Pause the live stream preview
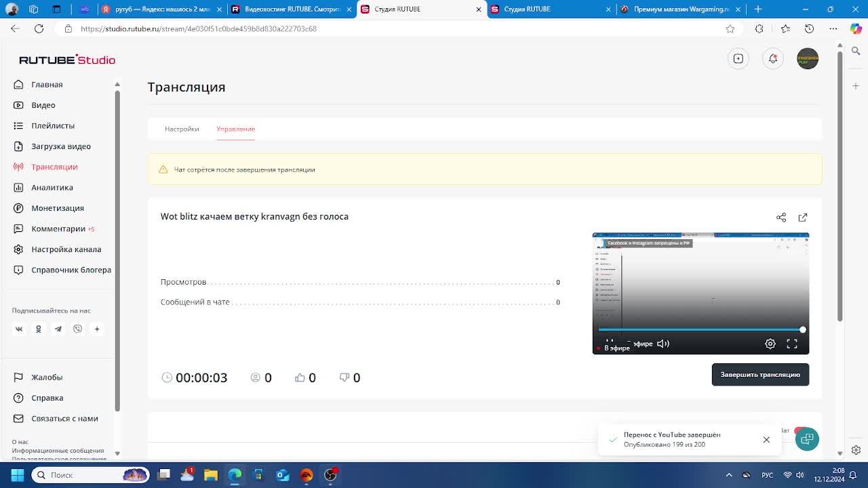This screenshot has height=488, width=868. coord(609,342)
